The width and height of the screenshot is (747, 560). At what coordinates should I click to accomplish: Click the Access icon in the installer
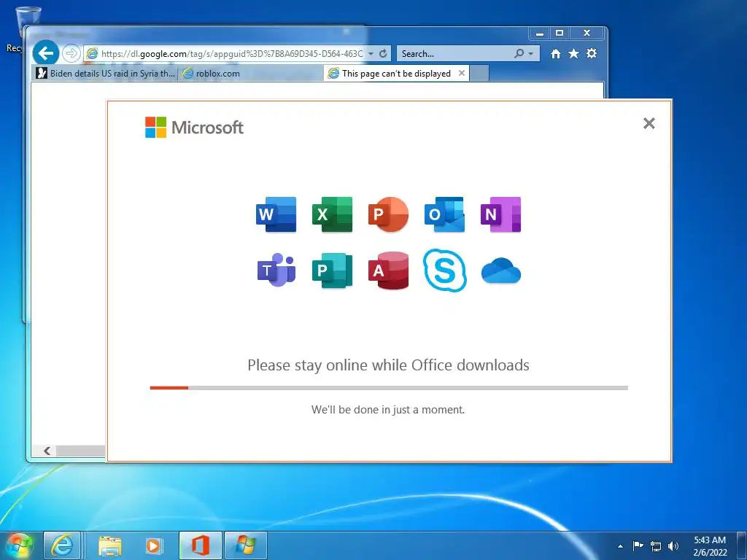(388, 270)
